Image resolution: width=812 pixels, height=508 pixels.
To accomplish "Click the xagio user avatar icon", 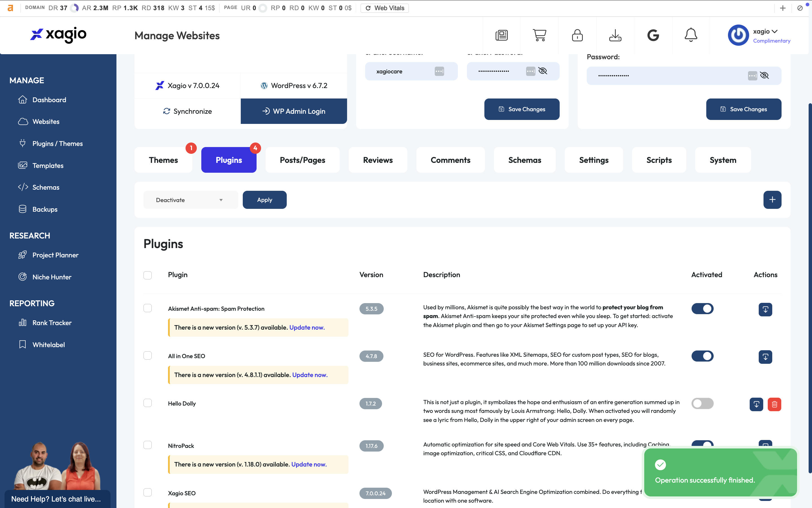I will click(x=738, y=35).
